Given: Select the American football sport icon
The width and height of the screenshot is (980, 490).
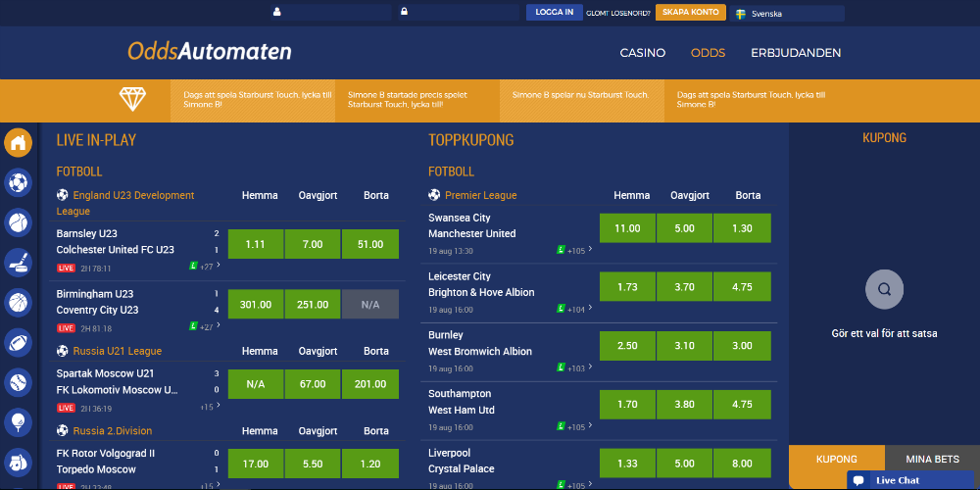Looking at the screenshot, I should point(18,342).
